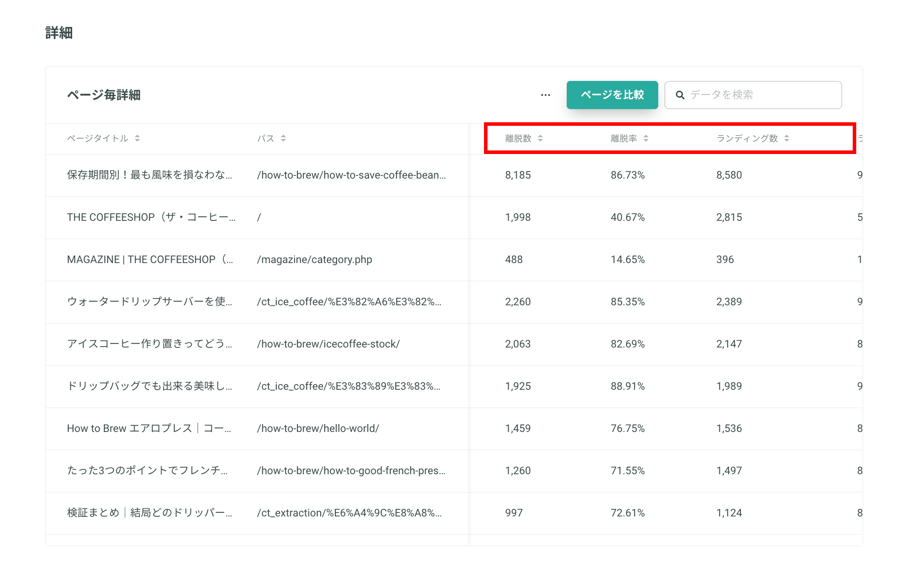Sort by ランディング数 column arrows

[787, 139]
